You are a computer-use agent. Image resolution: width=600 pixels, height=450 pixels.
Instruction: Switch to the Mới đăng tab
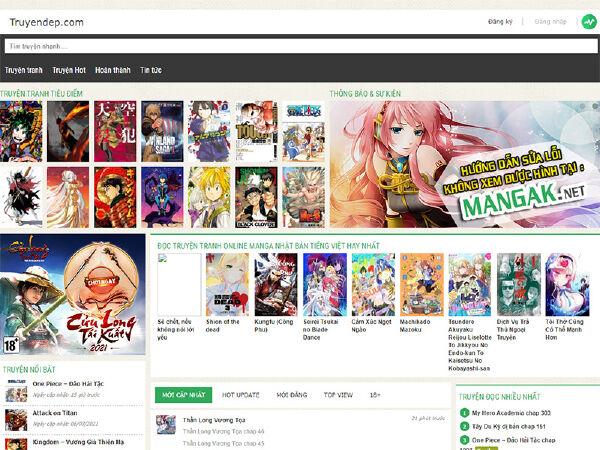(292, 395)
